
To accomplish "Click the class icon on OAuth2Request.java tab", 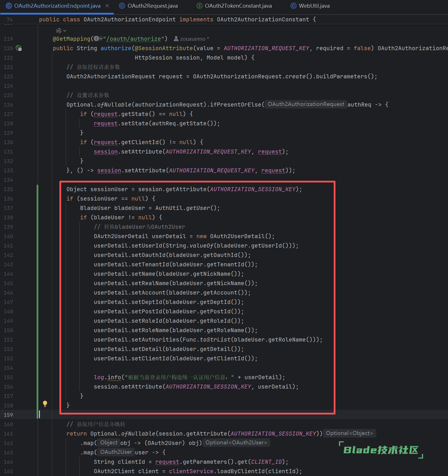I will [122, 6].
